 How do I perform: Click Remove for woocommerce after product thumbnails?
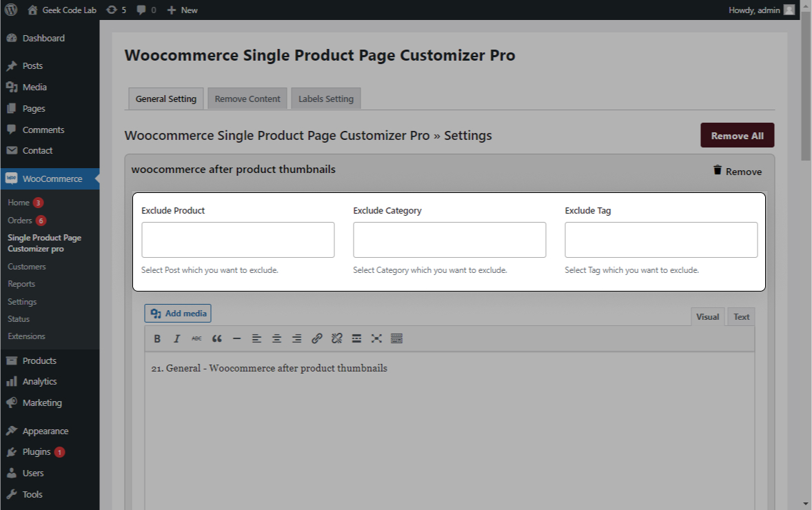pos(738,171)
